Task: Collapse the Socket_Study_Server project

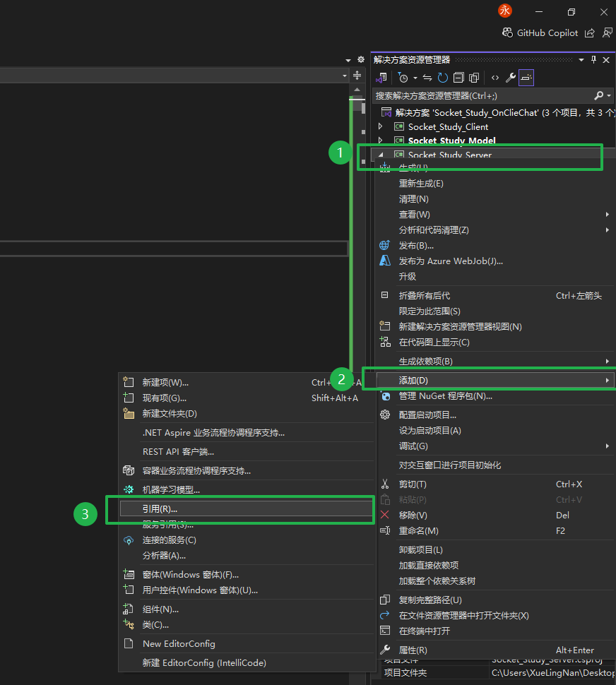Action: point(381,154)
